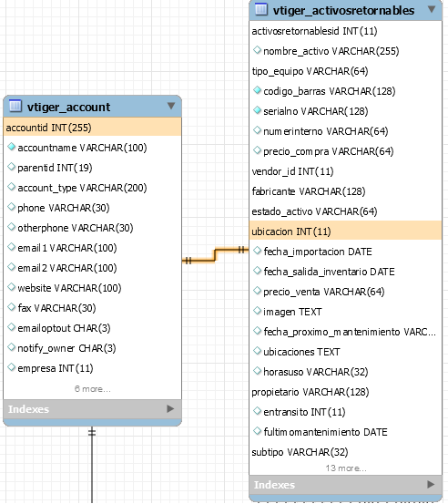Screen dimensions: 448x504
Task: Select the vendor_id INT(11) column
Action: 345,171
